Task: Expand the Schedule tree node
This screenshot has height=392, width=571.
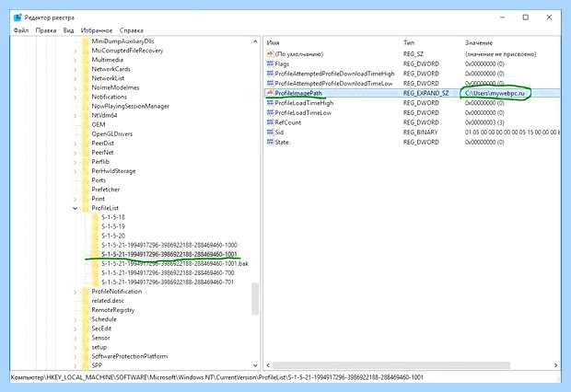Action: tap(75, 319)
